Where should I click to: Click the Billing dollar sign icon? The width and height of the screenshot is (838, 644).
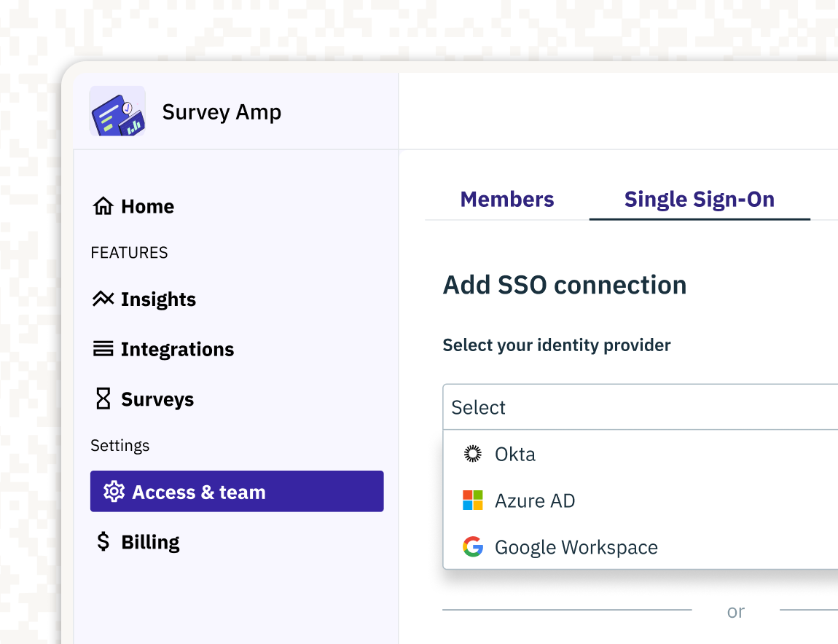pyautogui.click(x=103, y=541)
